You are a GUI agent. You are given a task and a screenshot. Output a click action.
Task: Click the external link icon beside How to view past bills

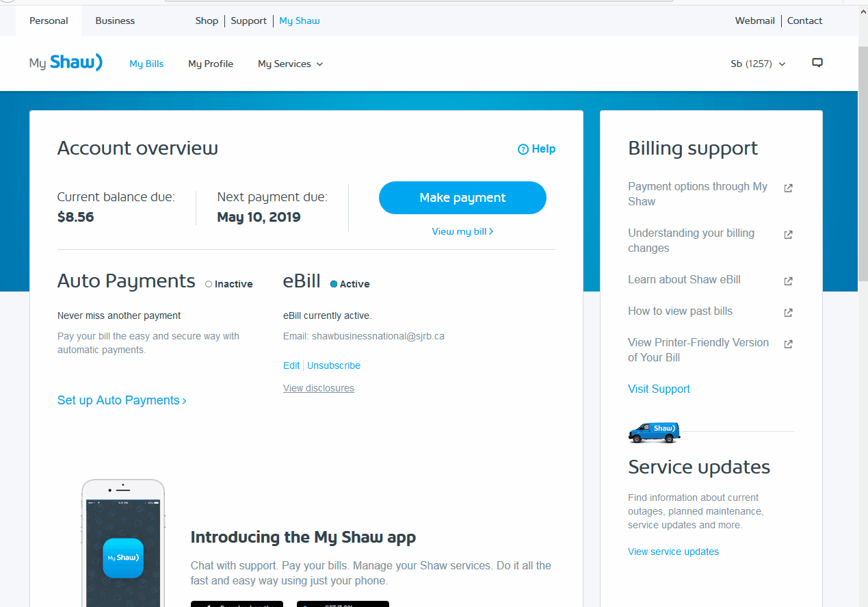(x=788, y=312)
